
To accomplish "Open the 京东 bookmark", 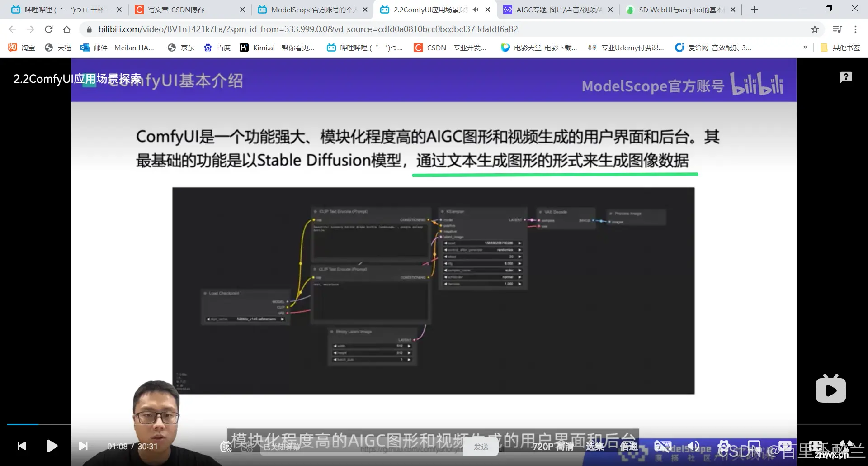I will click(x=181, y=48).
